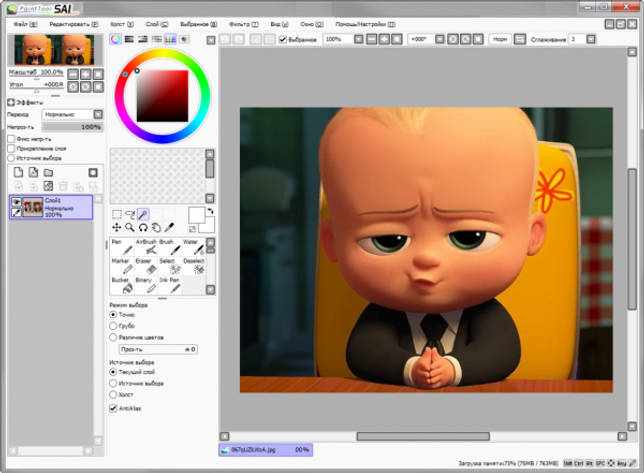644x473 pixels.
Task: Open the layer blending mode dropdown
Action: [x=98, y=114]
